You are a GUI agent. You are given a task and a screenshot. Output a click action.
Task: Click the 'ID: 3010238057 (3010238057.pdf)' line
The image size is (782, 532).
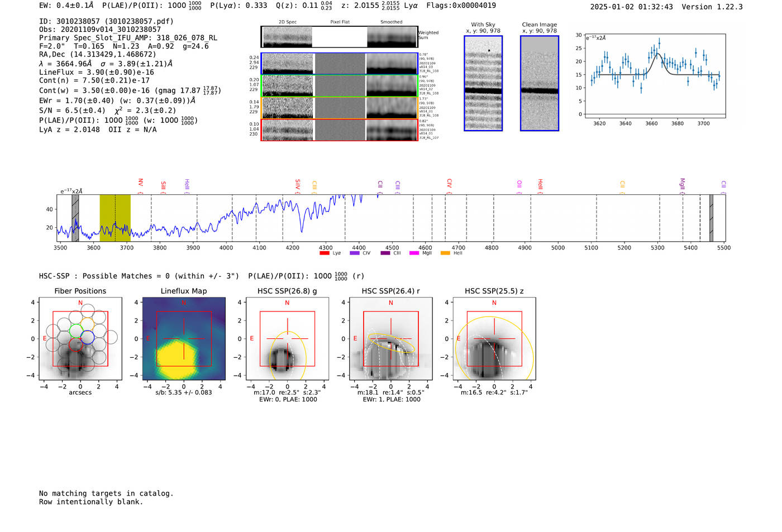pos(106,21)
